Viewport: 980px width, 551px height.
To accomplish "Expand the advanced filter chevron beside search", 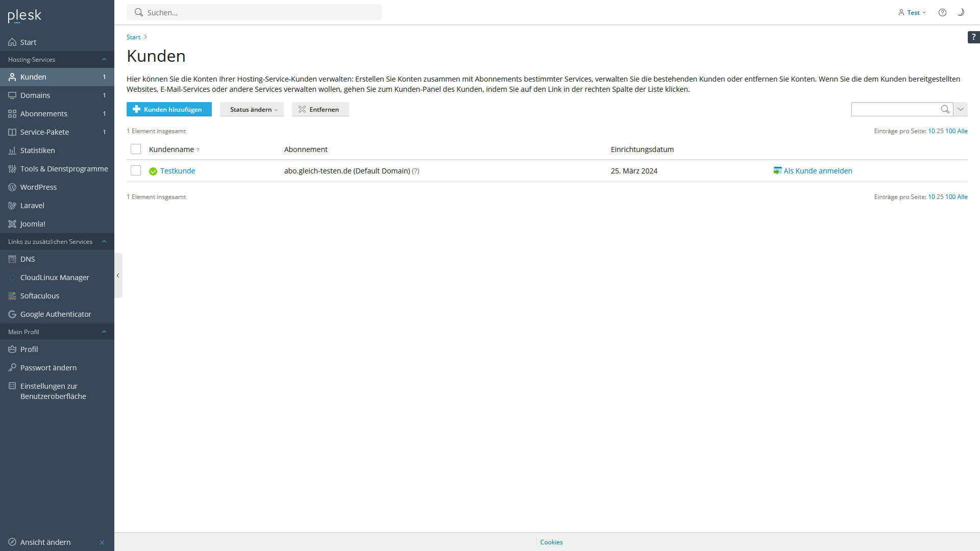I will [x=961, y=109].
